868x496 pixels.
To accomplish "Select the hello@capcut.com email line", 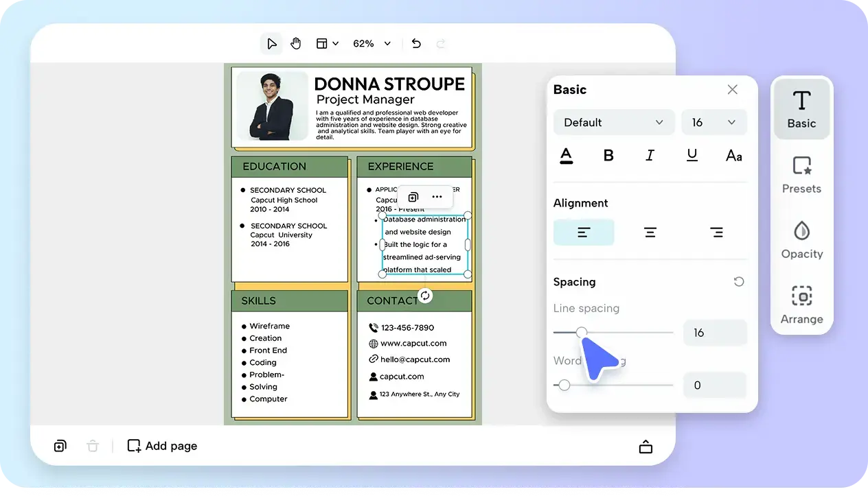I will [409, 359].
